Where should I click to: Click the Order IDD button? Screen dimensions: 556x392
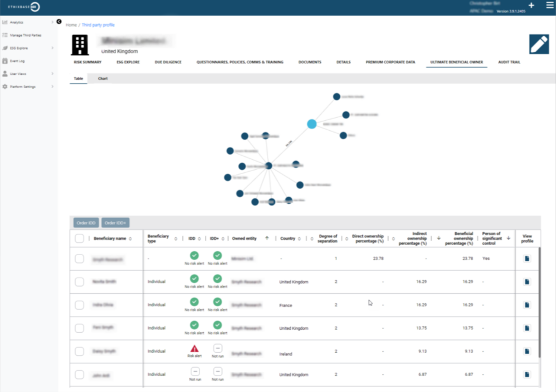[86, 223]
